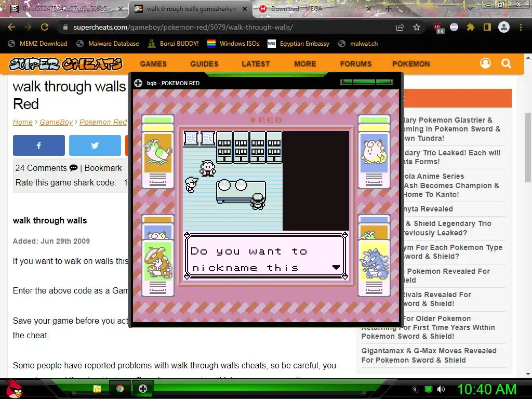
Task: Open the Egyptian Embassy bookmark
Action: point(299,44)
